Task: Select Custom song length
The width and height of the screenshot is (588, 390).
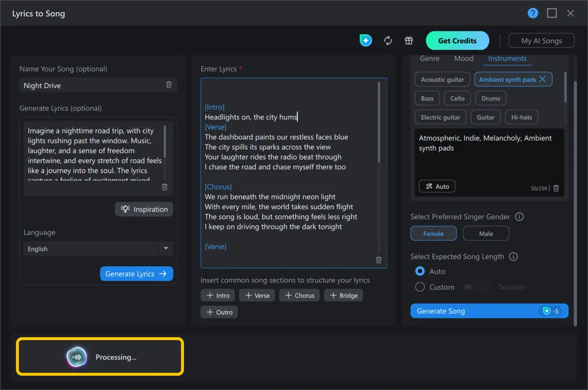Action: (420, 287)
